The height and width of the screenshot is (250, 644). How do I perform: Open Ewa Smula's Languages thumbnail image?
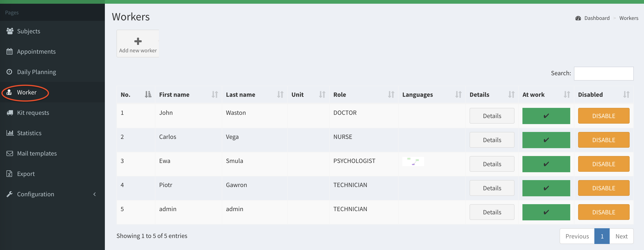point(413,161)
